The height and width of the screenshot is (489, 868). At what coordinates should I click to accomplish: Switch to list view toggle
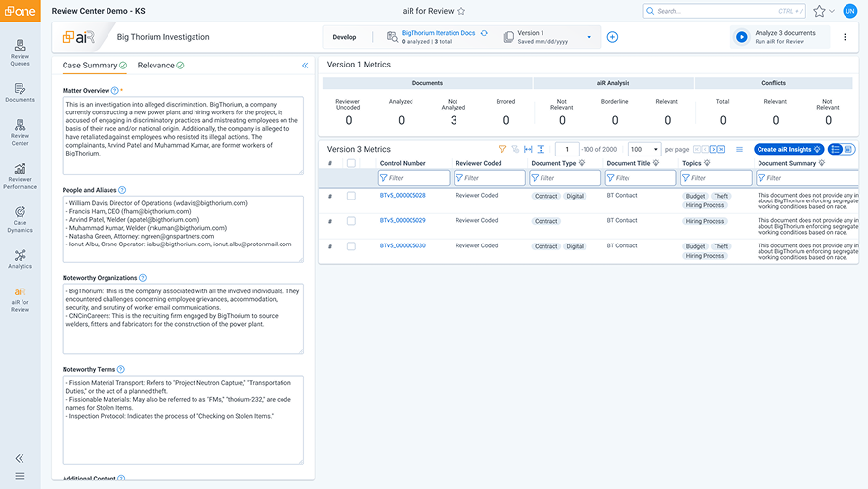[836, 149]
